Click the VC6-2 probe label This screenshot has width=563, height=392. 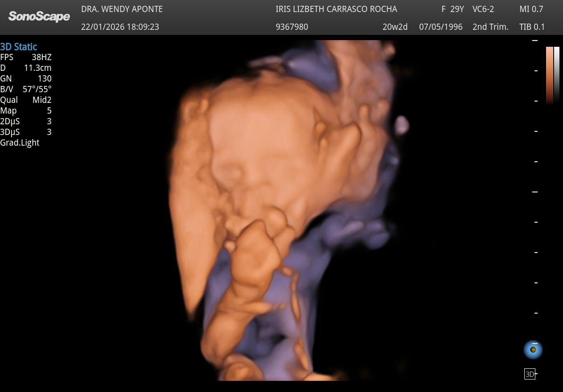click(x=483, y=9)
